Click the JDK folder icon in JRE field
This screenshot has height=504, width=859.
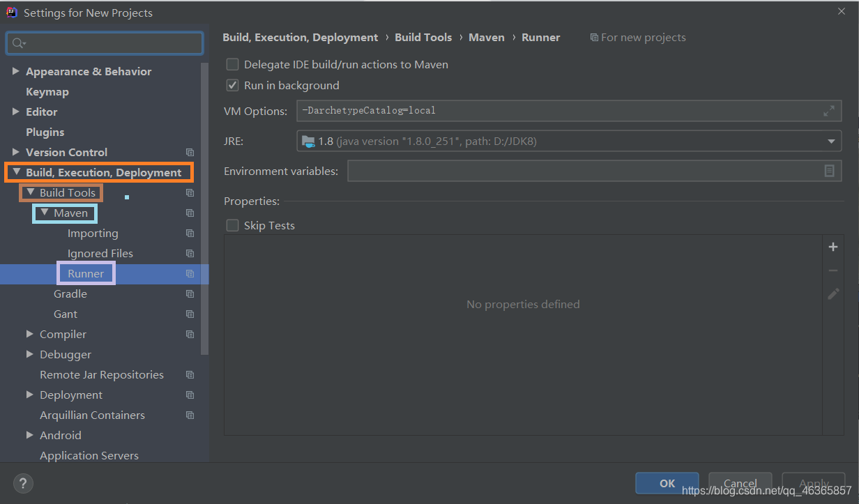[x=308, y=142]
